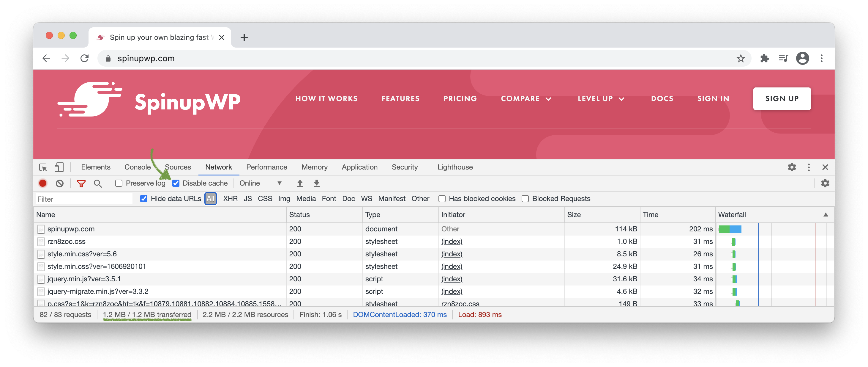Bookmark page using the star icon
Image resolution: width=868 pixels, height=367 pixels.
[741, 58]
